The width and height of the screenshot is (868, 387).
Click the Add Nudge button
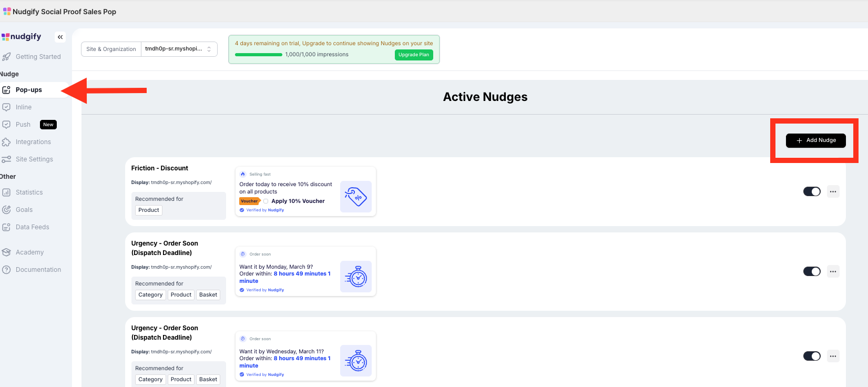[815, 140]
